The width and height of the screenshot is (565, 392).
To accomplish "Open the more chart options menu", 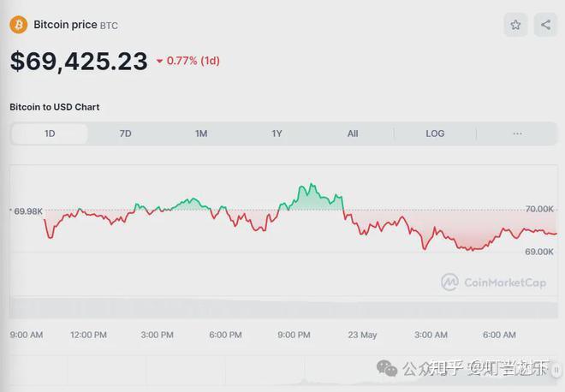I will 517,134.
